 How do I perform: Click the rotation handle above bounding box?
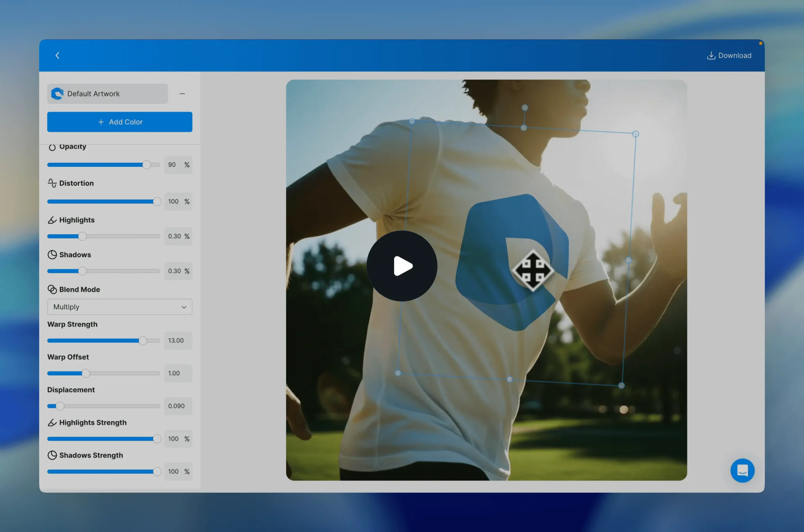point(524,107)
